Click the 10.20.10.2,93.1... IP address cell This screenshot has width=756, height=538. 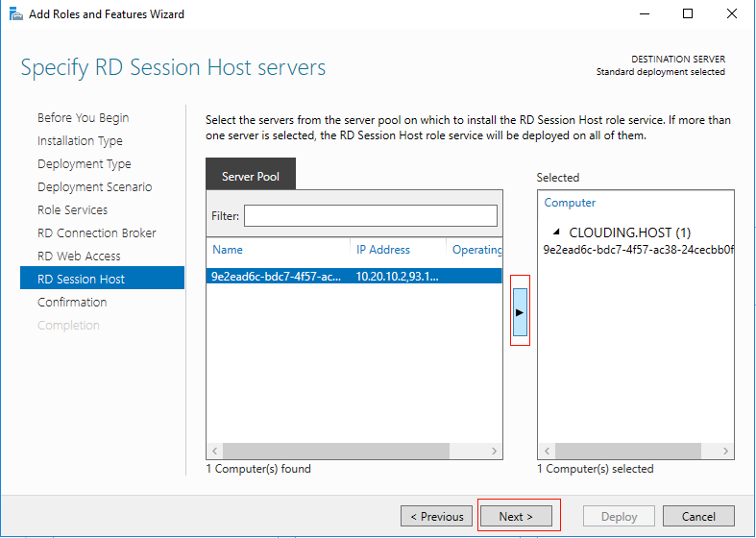[x=397, y=277]
